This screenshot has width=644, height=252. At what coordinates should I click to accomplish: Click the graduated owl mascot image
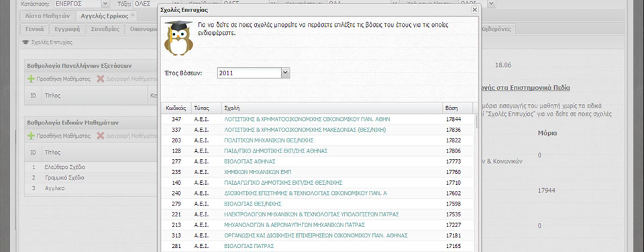click(x=178, y=38)
